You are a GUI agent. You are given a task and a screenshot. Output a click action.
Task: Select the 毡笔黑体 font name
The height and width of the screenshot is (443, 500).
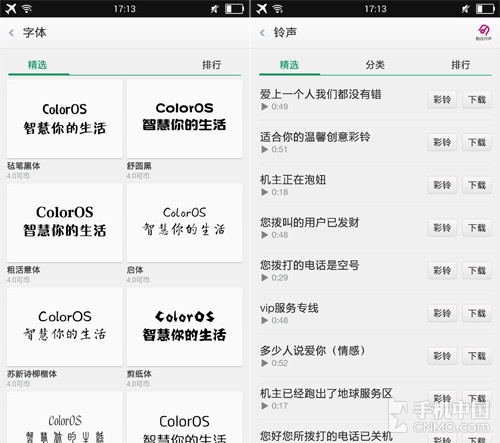coord(24,166)
